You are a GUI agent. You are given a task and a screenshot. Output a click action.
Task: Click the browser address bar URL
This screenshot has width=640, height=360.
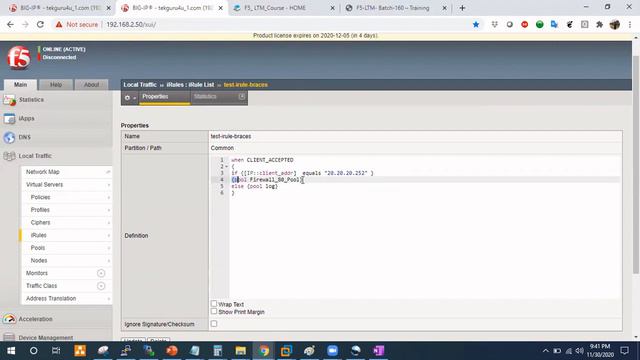pyautogui.click(x=131, y=24)
